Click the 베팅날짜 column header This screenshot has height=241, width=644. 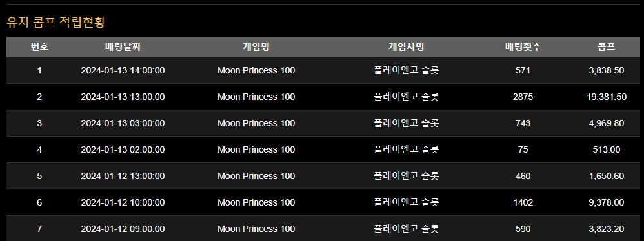point(123,47)
